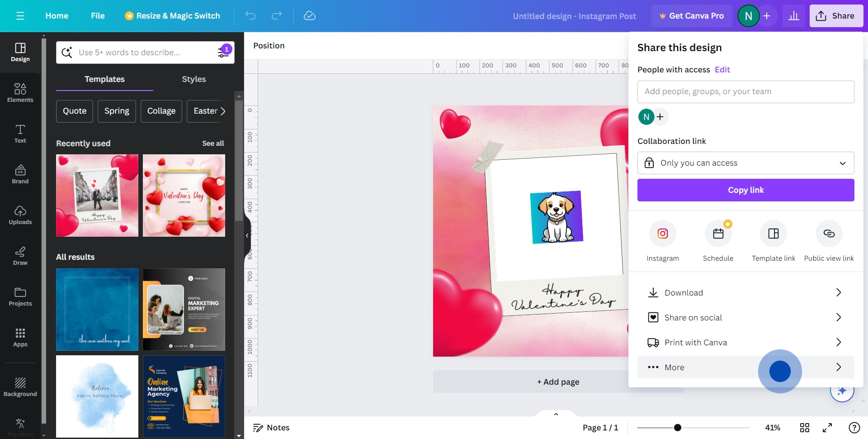Open the Collaboration link access dropdown
The width and height of the screenshot is (868, 439).
point(745,163)
